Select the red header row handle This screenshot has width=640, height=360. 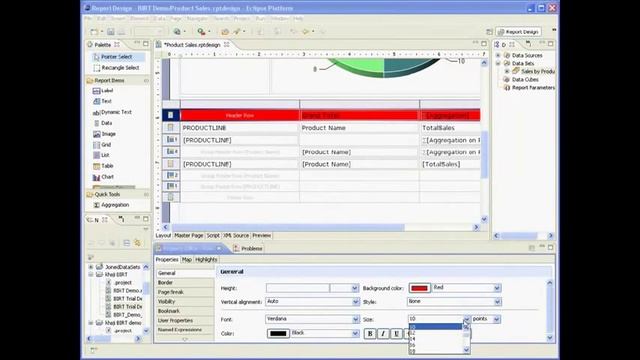pyautogui.click(x=171, y=116)
